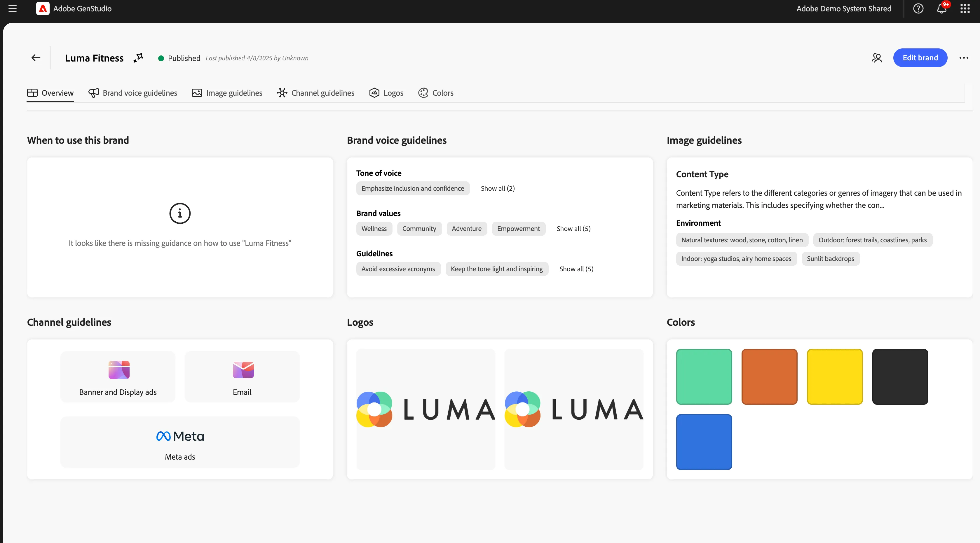Open the share users icon

877,58
